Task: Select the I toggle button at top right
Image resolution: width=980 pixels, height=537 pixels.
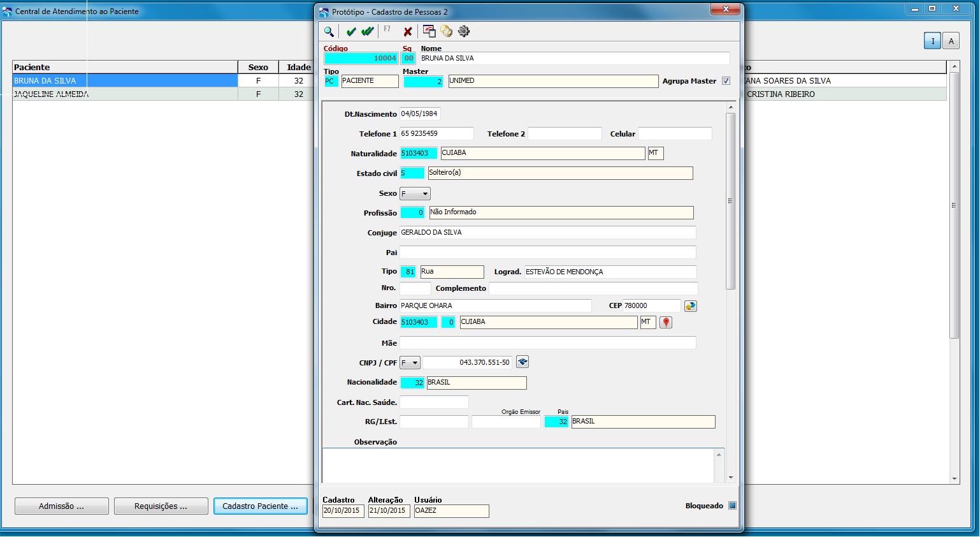Action: tap(932, 41)
